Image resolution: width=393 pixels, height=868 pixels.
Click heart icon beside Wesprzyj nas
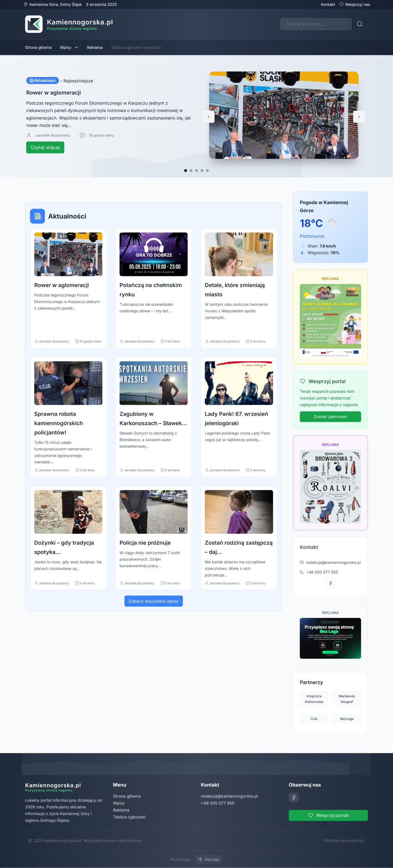pos(341,4)
